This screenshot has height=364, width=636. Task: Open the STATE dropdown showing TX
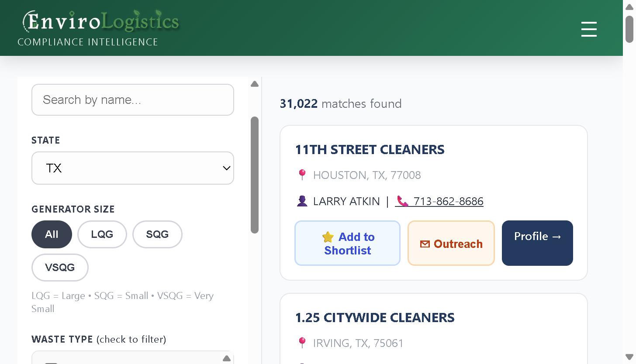click(x=133, y=168)
